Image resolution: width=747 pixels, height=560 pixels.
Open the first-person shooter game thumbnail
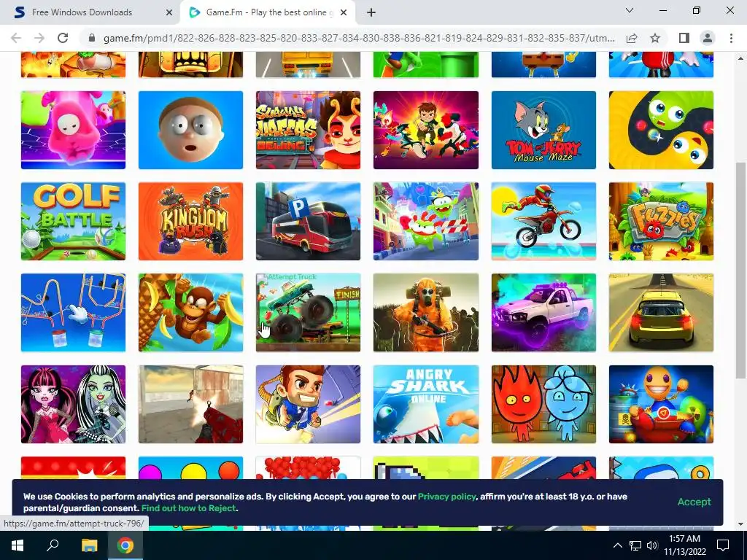[x=190, y=404]
